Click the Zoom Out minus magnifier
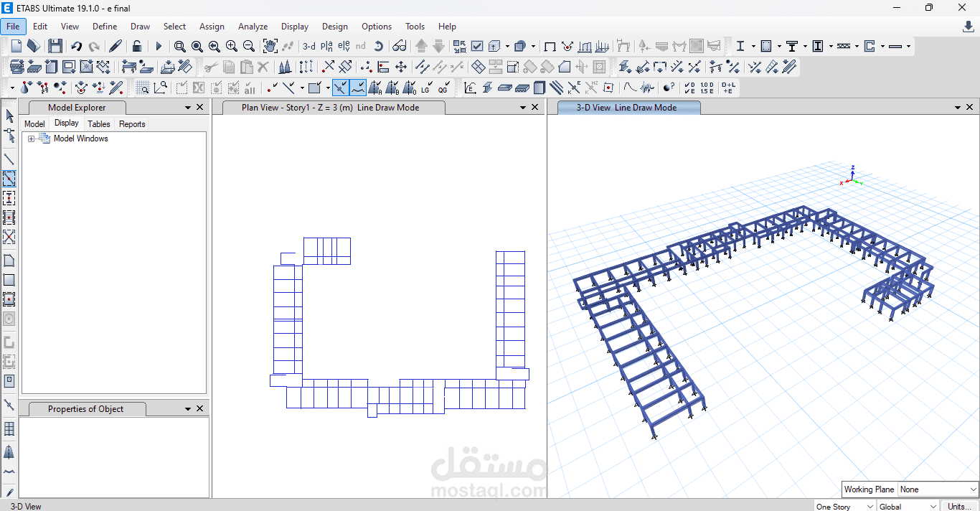Screen dimensions: 980x511 pyautogui.click(x=248, y=46)
